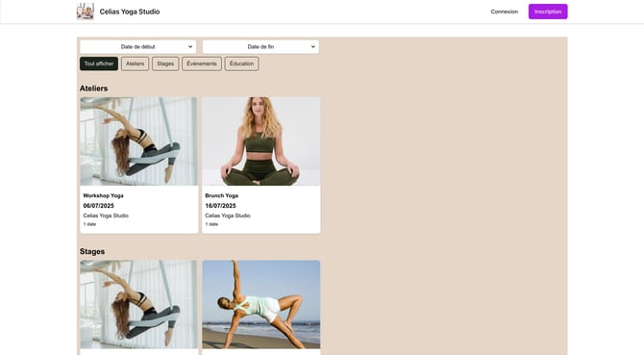Filter by Stages category

165,63
